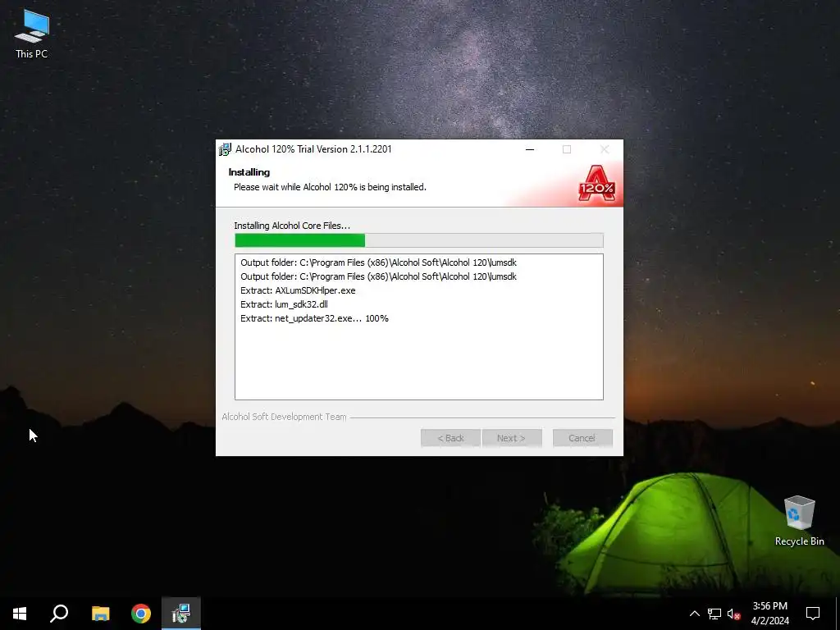840x630 pixels.
Task: Click the disabled Next button
Action: point(512,438)
